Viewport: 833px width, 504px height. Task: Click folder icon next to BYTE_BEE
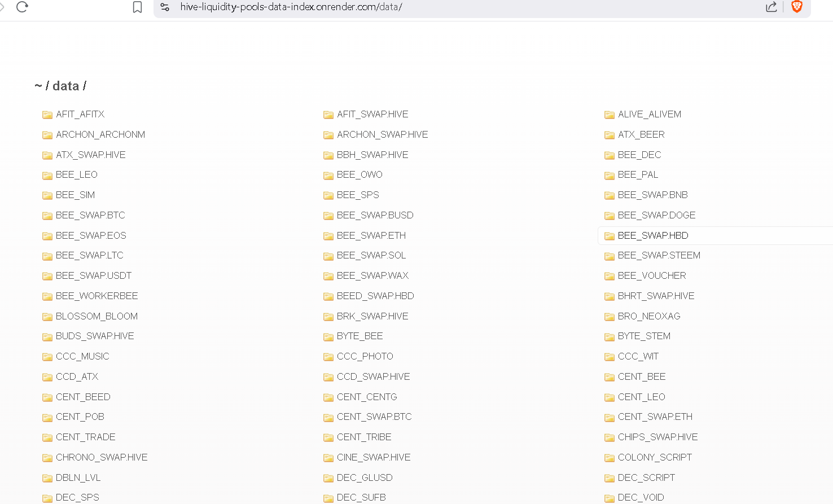328,337
